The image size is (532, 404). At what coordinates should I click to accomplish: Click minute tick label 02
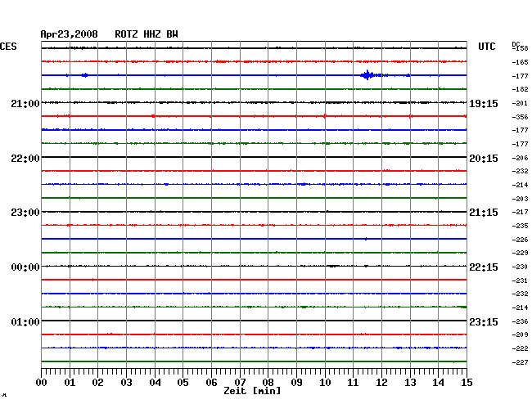[97, 383]
